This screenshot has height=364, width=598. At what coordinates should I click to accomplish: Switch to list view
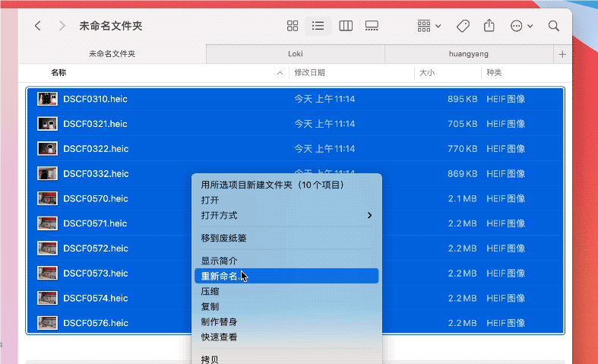(318, 26)
